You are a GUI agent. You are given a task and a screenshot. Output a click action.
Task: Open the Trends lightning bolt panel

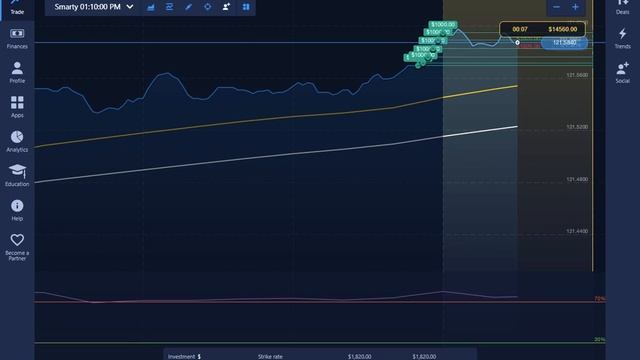622,39
